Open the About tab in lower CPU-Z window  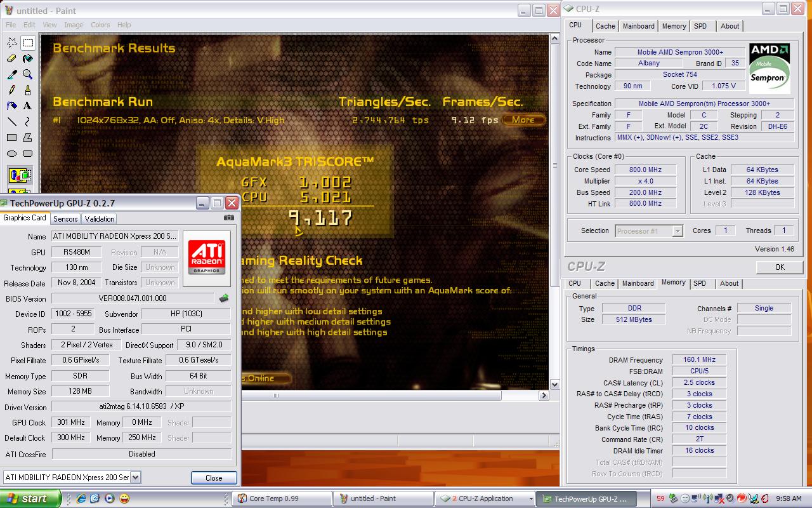[729, 283]
